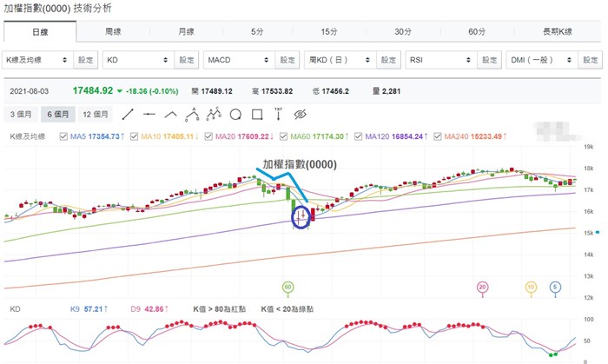Image resolution: width=608 pixels, height=364 pixels.
Task: Switch to the 週線 weekly tab
Action: point(113,31)
